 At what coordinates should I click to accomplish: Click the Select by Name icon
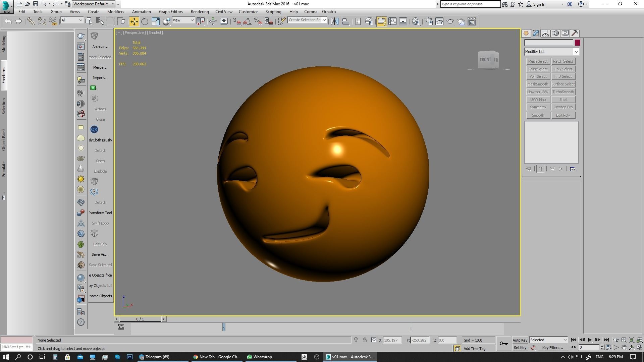click(x=100, y=21)
